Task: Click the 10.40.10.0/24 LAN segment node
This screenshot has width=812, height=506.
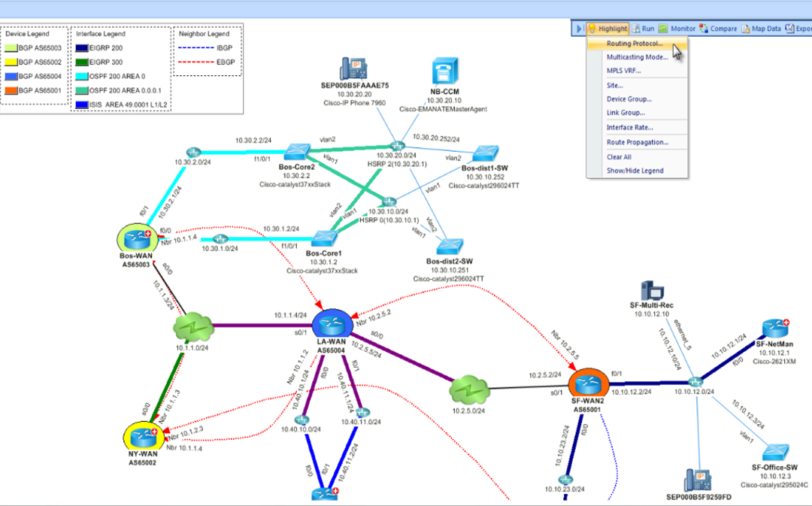Action: [301, 420]
